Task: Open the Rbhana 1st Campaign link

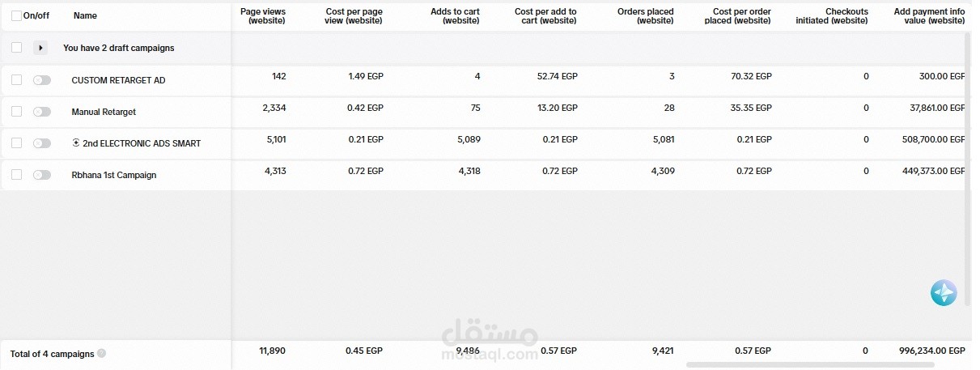Action: point(114,175)
